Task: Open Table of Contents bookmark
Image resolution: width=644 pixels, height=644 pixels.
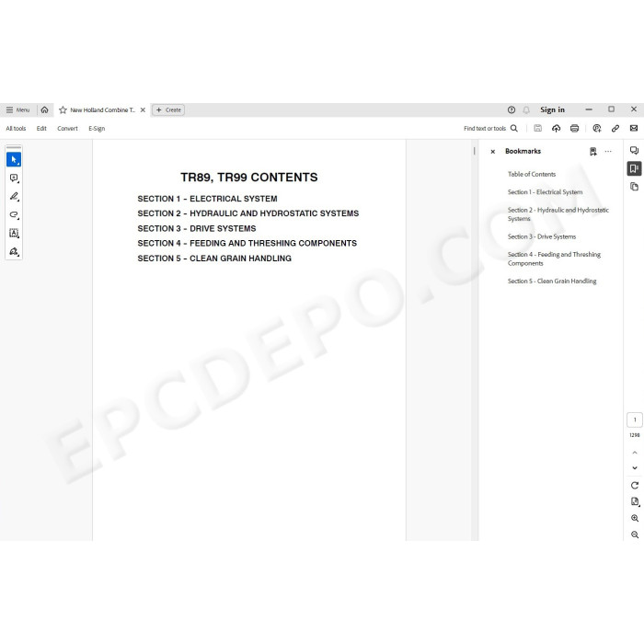Action: [x=532, y=174]
